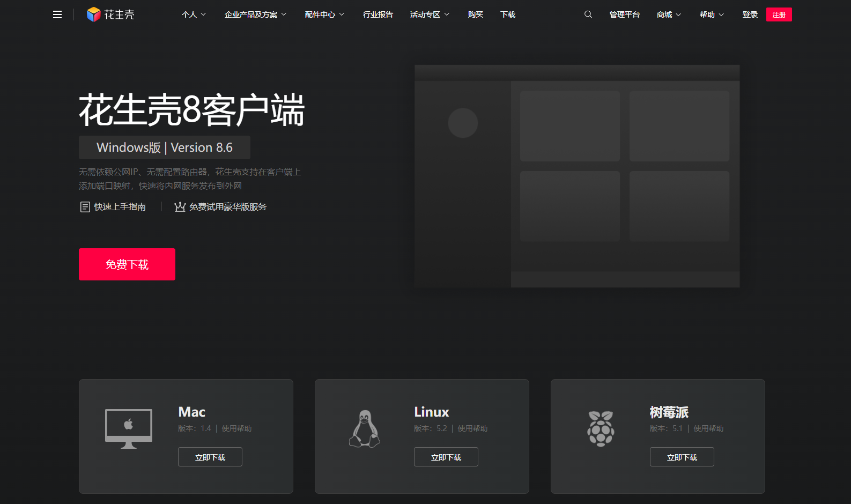Viewport: 851px width, 504px height.
Task: Click the Mac card title
Action: (x=192, y=412)
